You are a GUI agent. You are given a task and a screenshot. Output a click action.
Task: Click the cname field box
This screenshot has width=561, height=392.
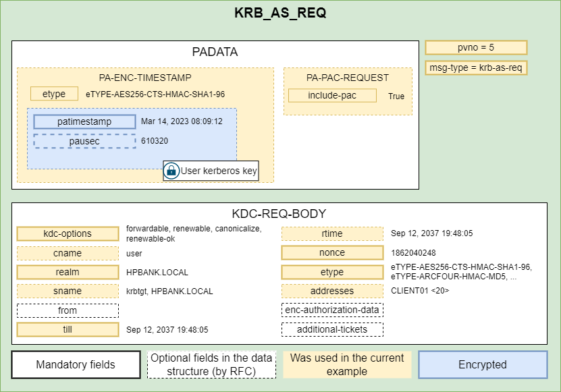[x=68, y=253]
